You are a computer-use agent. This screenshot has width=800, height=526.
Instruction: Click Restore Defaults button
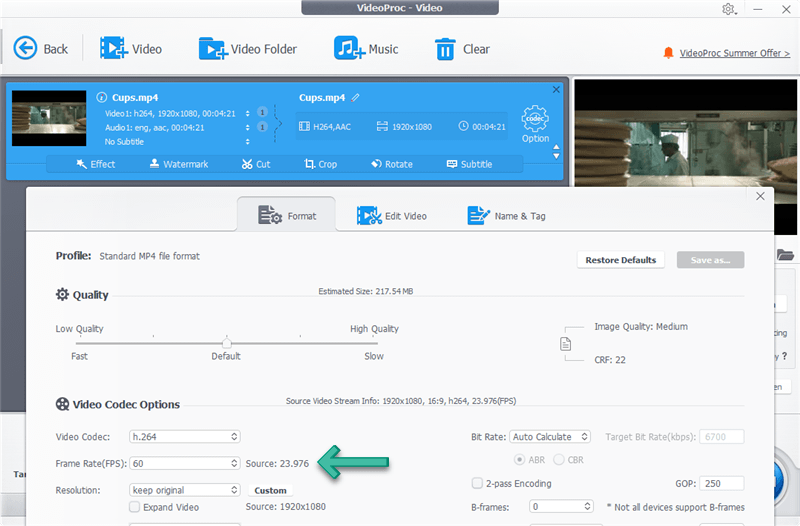pyautogui.click(x=620, y=260)
